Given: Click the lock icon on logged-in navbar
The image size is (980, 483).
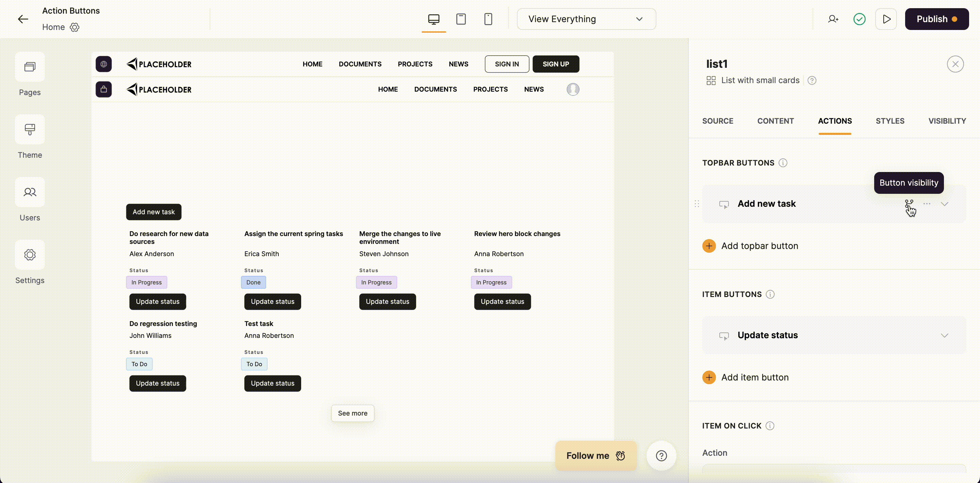Looking at the screenshot, I should click(103, 90).
